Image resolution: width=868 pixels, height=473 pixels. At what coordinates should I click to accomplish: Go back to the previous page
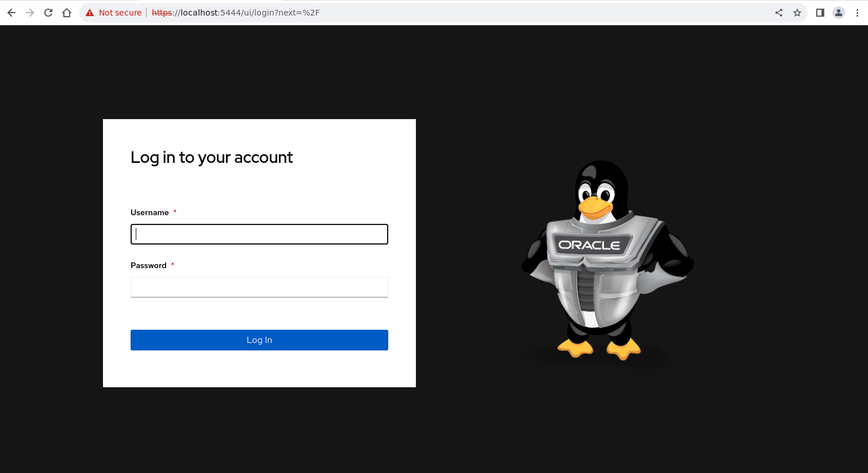tap(12, 13)
